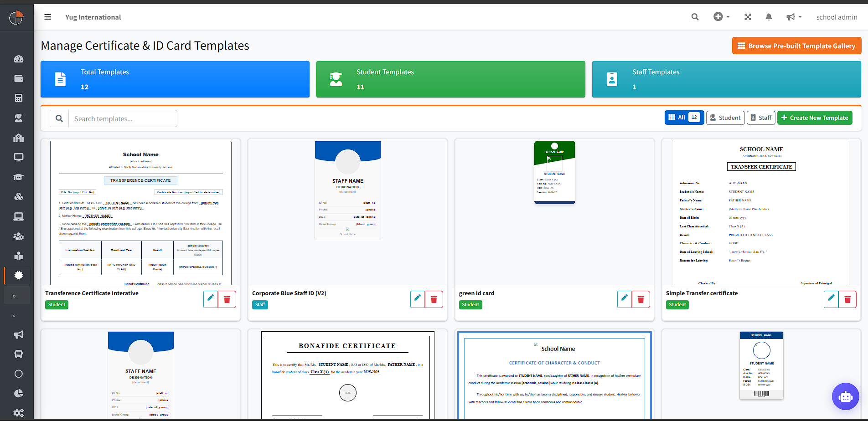
Task: Delete the Corporate Blue Staff ID template
Action: 434,299
